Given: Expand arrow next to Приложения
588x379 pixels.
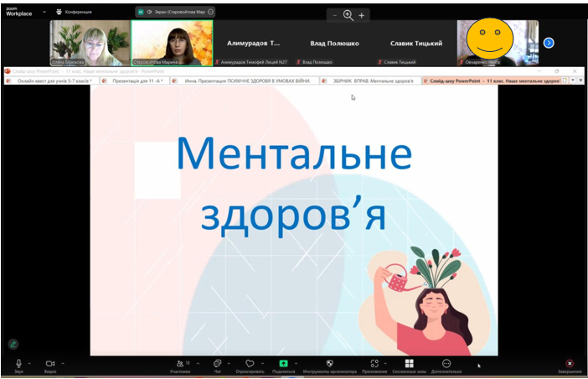Looking at the screenshot, I should [385, 363].
